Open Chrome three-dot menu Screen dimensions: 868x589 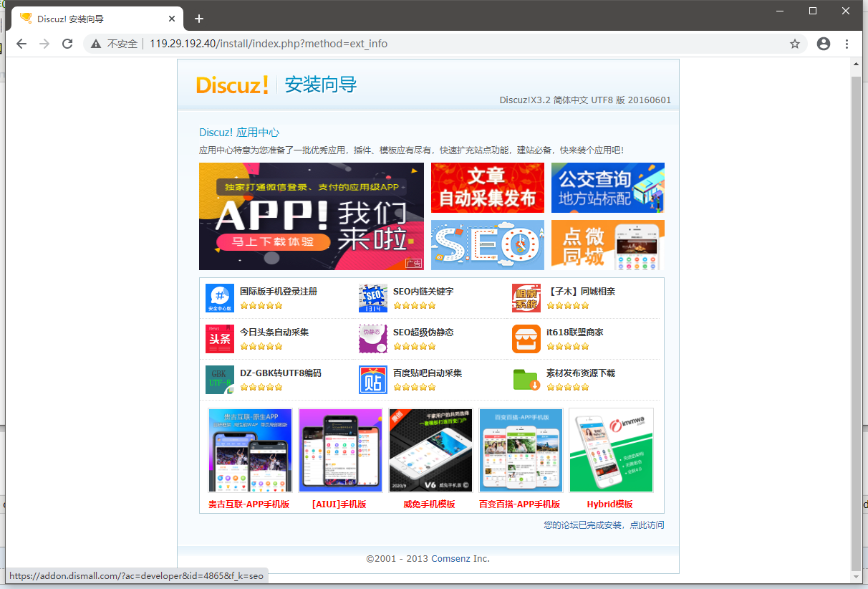click(847, 44)
